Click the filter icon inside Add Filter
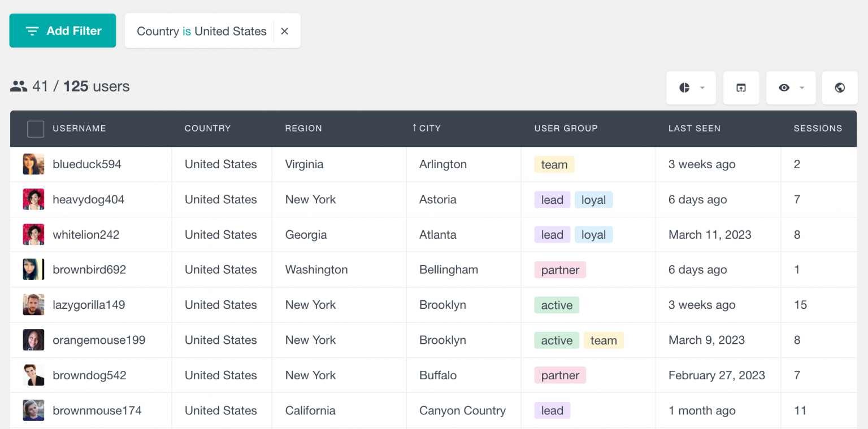 pos(33,31)
